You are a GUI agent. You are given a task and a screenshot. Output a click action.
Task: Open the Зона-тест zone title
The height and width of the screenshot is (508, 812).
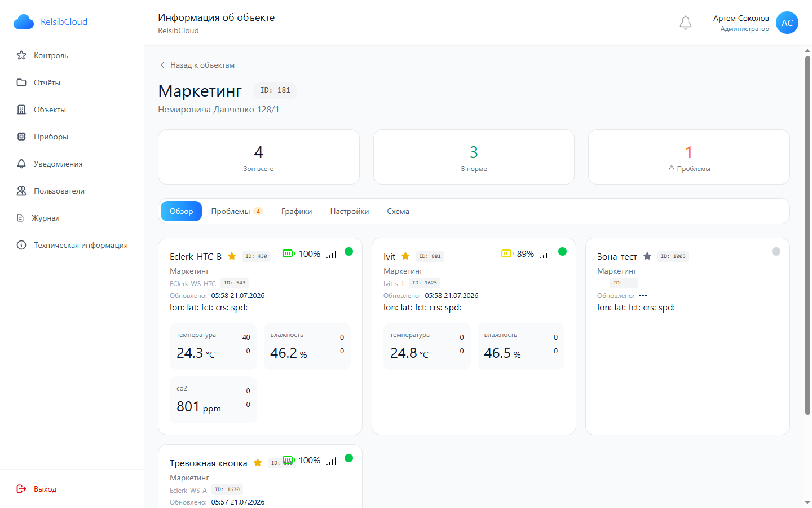(x=617, y=256)
